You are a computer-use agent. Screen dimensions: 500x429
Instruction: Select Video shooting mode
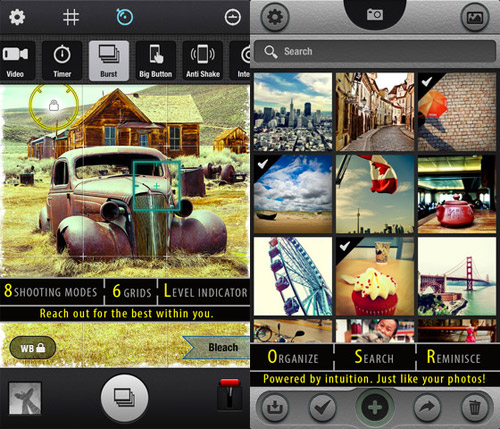click(15, 61)
